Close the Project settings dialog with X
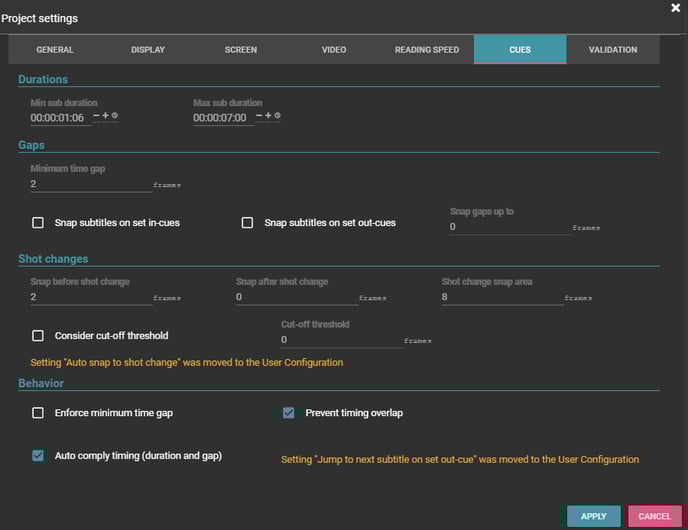Screen dimensions: 688x530 pyautogui.click(x=675, y=8)
